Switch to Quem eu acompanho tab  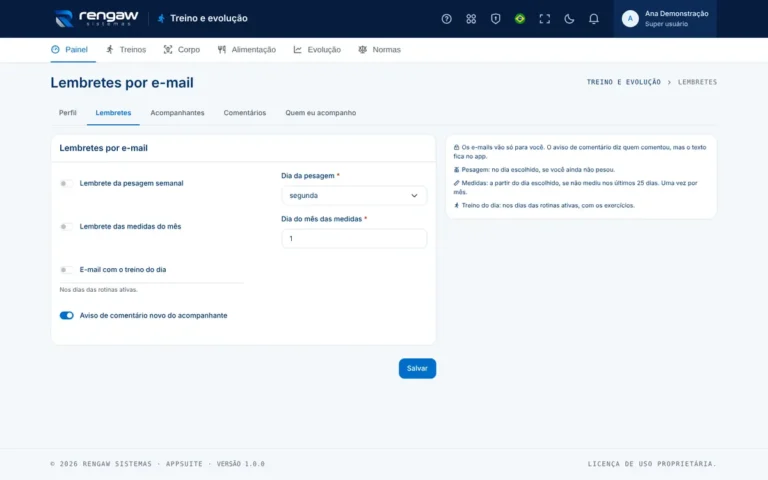tap(321, 113)
